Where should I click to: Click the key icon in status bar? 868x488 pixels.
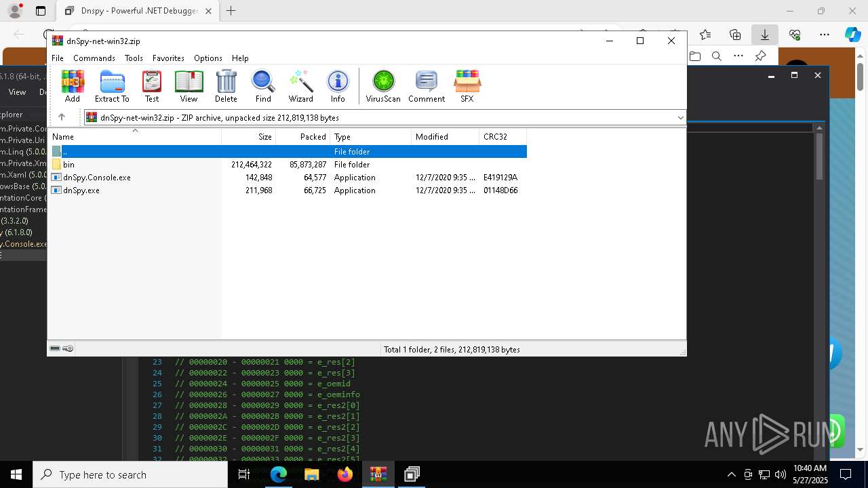[x=68, y=349]
